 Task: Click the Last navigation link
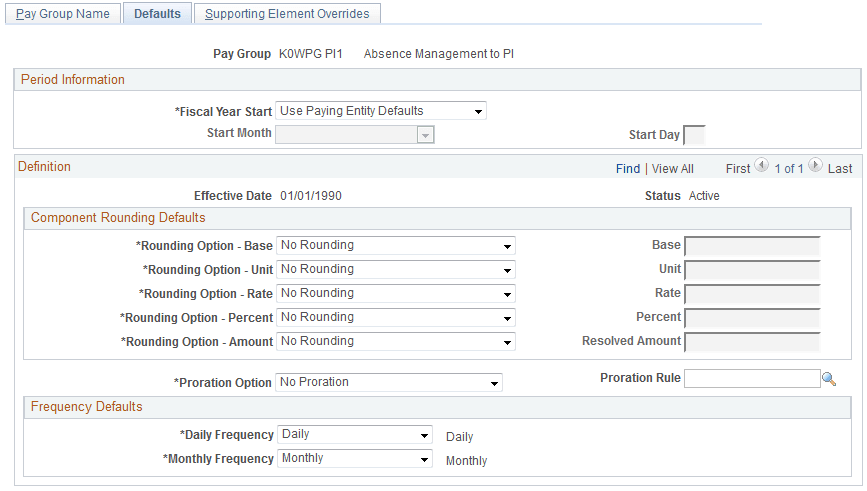click(x=840, y=169)
